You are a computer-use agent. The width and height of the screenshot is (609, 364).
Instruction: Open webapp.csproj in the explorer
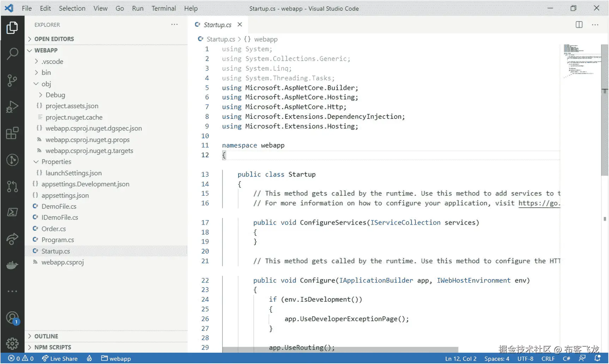pyautogui.click(x=106, y=262)
